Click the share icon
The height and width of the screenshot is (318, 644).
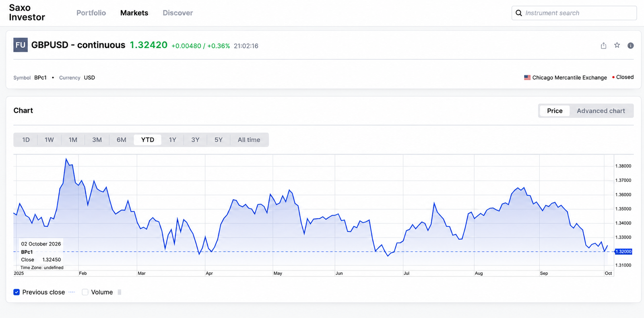(603, 45)
